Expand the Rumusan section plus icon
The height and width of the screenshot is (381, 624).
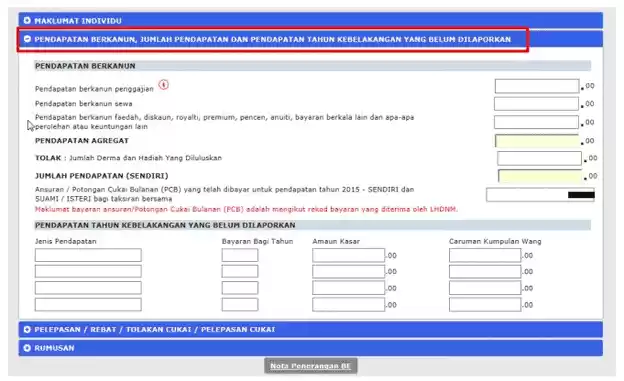27,348
